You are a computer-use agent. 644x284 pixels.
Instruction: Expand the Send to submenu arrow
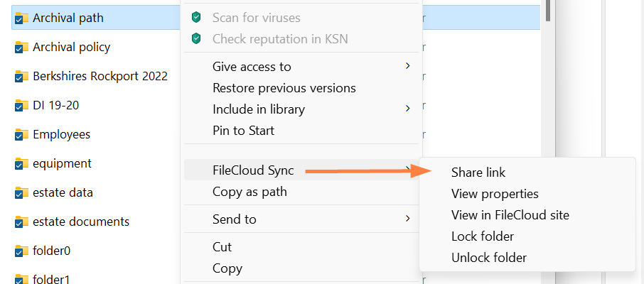[x=408, y=219]
